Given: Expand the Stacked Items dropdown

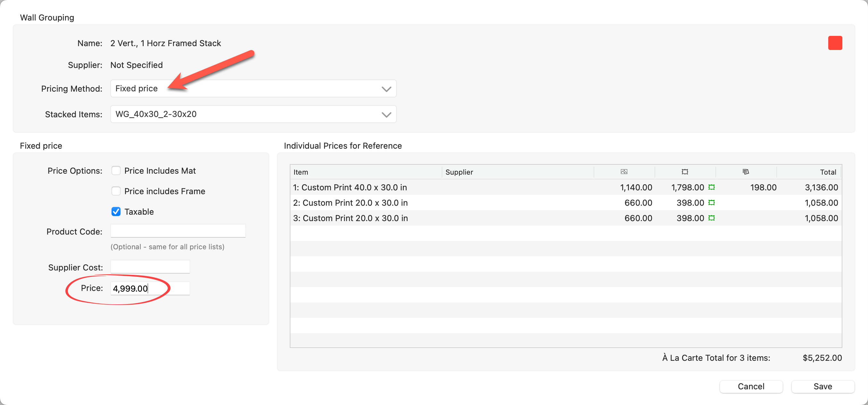Looking at the screenshot, I should click(253, 114).
